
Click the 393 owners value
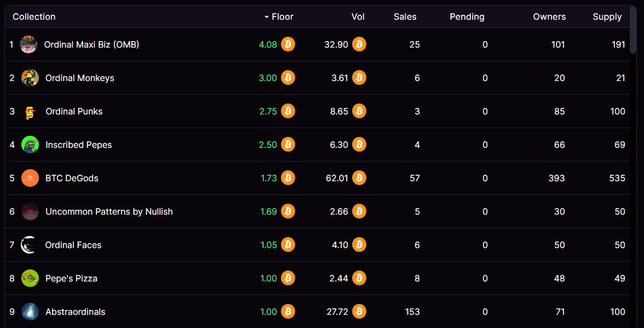557,178
